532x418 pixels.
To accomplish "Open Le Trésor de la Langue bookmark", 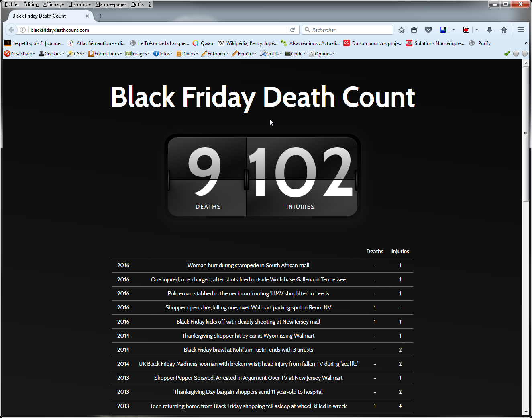I will [x=159, y=43].
